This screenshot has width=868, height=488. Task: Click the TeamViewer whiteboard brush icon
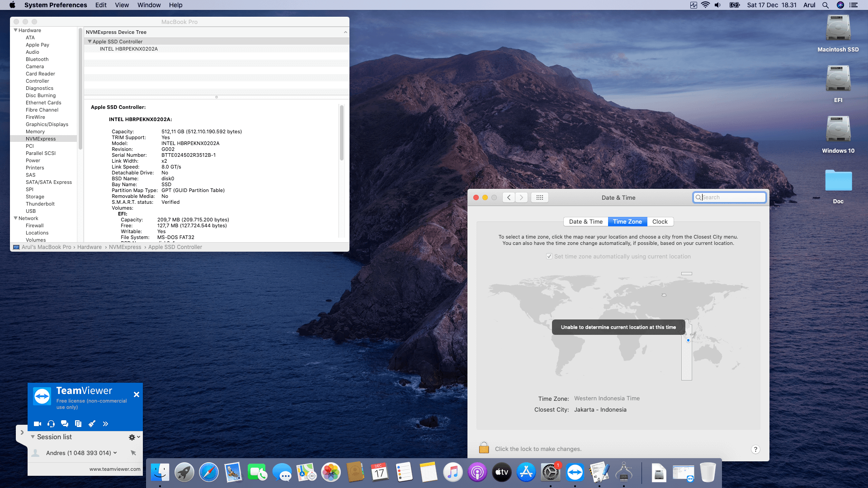click(x=92, y=424)
